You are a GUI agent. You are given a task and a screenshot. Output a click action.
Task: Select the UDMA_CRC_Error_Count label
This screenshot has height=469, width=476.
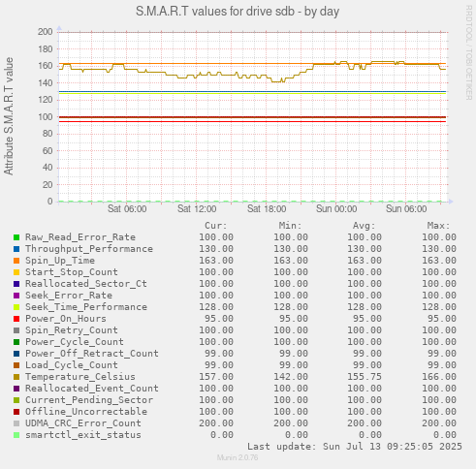tap(83, 423)
